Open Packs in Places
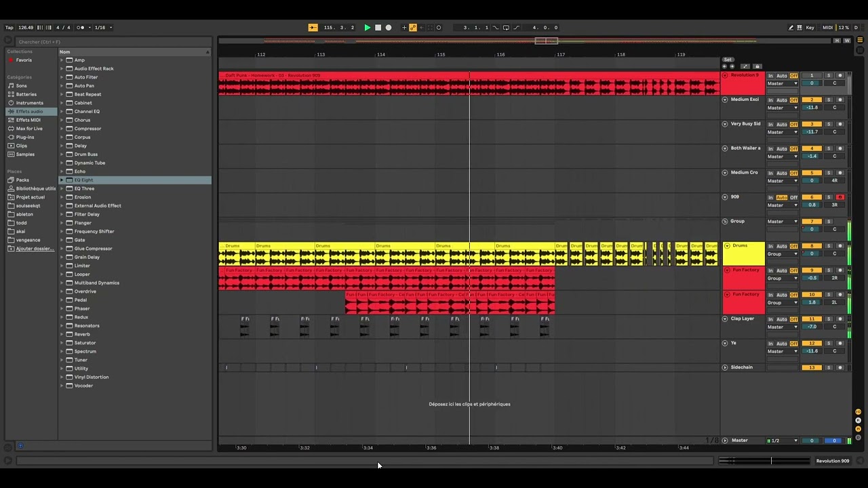The width and height of the screenshot is (868, 488). point(22,180)
